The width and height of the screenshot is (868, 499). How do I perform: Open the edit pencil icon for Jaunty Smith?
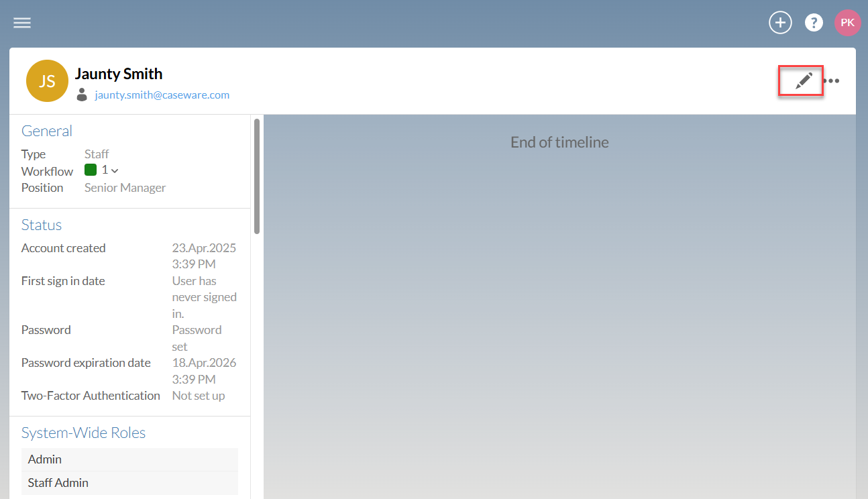click(x=800, y=80)
